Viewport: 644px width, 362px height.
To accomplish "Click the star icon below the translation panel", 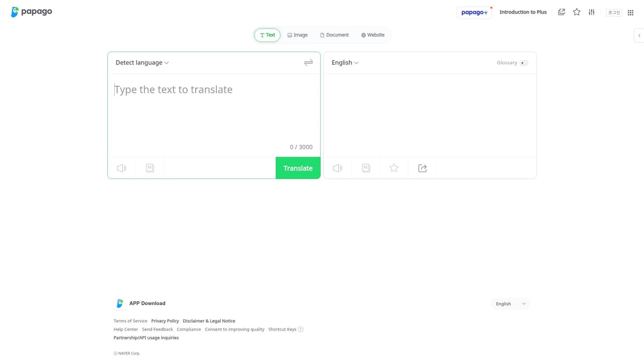I will (394, 168).
